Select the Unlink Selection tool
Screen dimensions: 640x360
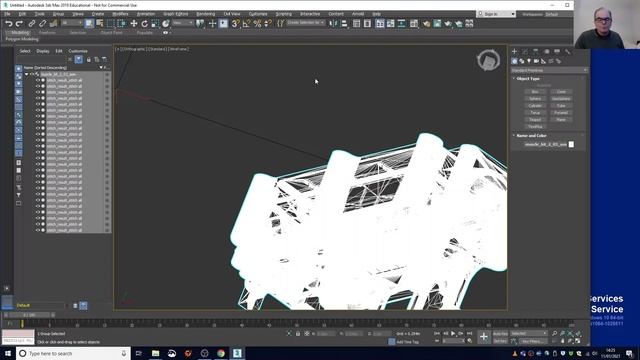42,24
